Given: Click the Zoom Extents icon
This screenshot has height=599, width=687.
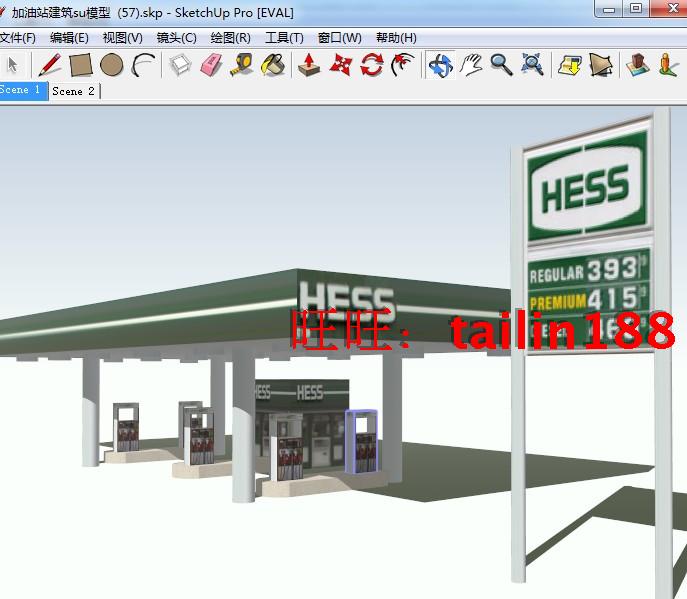Looking at the screenshot, I should pyautogui.click(x=532, y=65).
